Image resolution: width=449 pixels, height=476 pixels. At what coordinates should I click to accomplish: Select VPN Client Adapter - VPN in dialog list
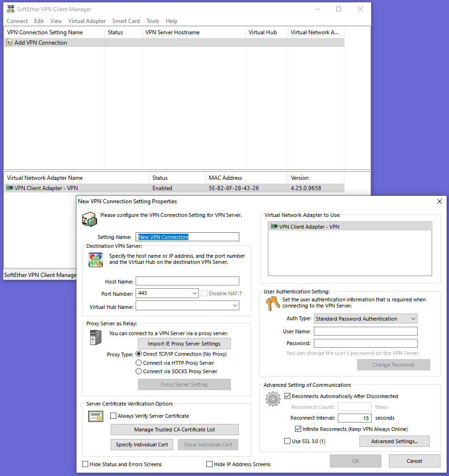pos(350,226)
